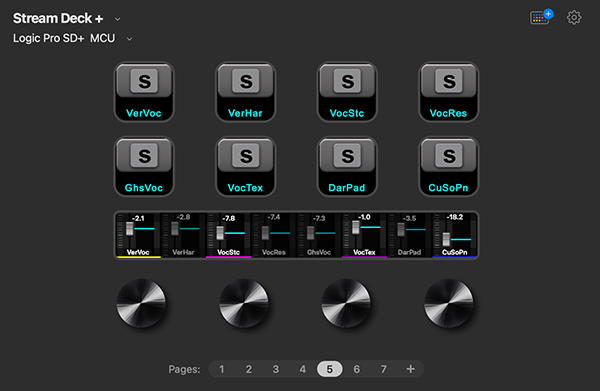Click the 'Logic Pro SD+ MCU' profile name
This screenshot has height=391, width=600.
64,38
